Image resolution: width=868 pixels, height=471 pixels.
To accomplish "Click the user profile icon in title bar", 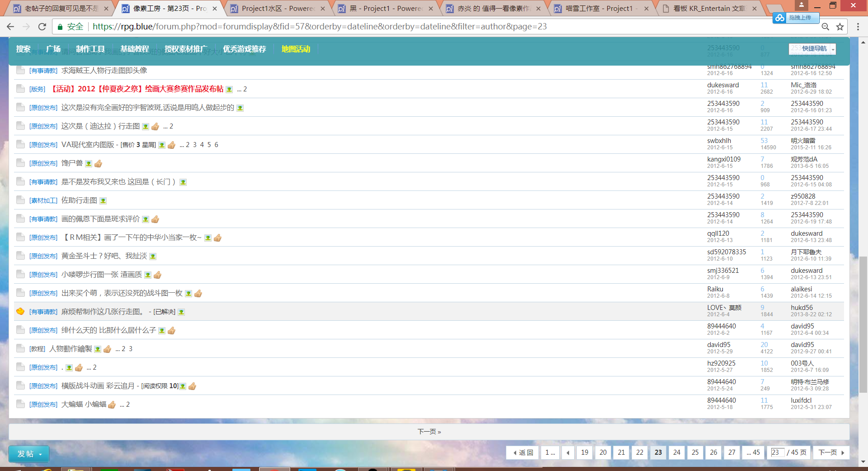I will pos(801,5).
